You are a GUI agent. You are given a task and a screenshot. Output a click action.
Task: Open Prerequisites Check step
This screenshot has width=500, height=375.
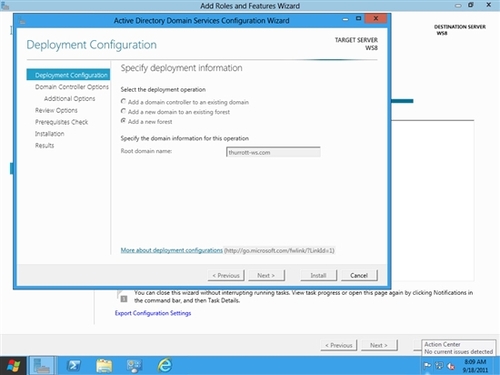61,122
